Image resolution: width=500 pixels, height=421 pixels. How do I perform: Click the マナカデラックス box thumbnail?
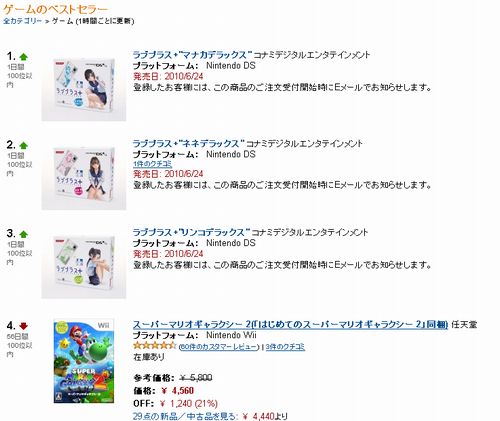(84, 90)
